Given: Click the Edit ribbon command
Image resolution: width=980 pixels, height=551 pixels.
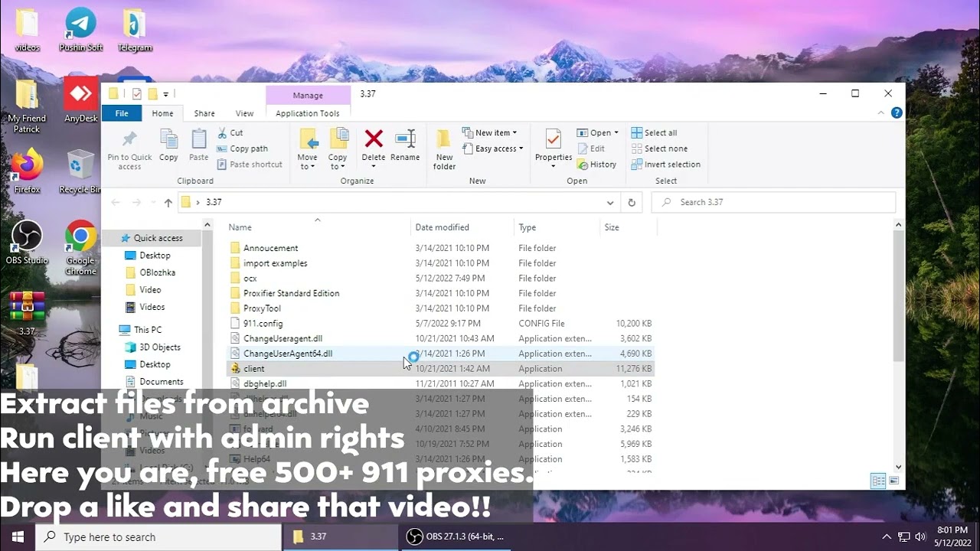Looking at the screenshot, I should click(591, 148).
